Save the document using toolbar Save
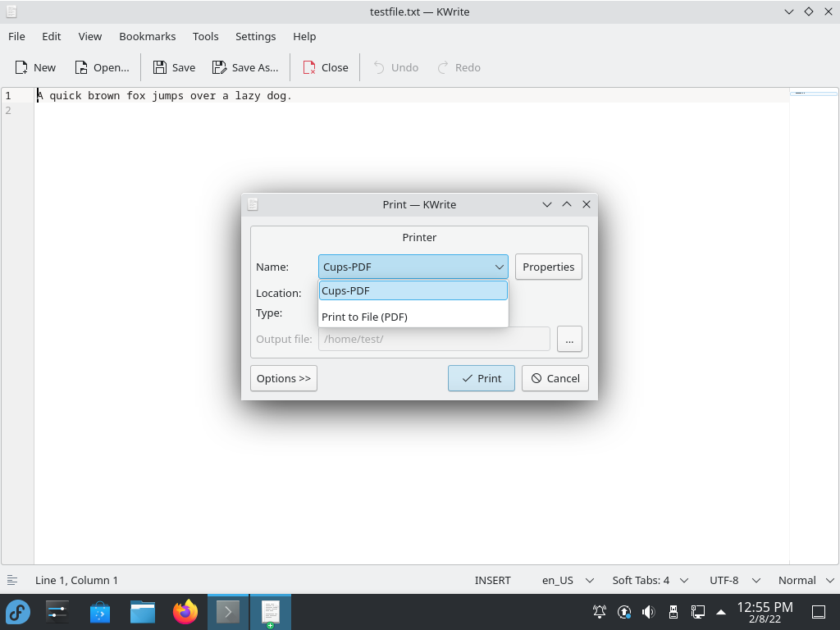The height and width of the screenshot is (630, 840). (x=174, y=67)
